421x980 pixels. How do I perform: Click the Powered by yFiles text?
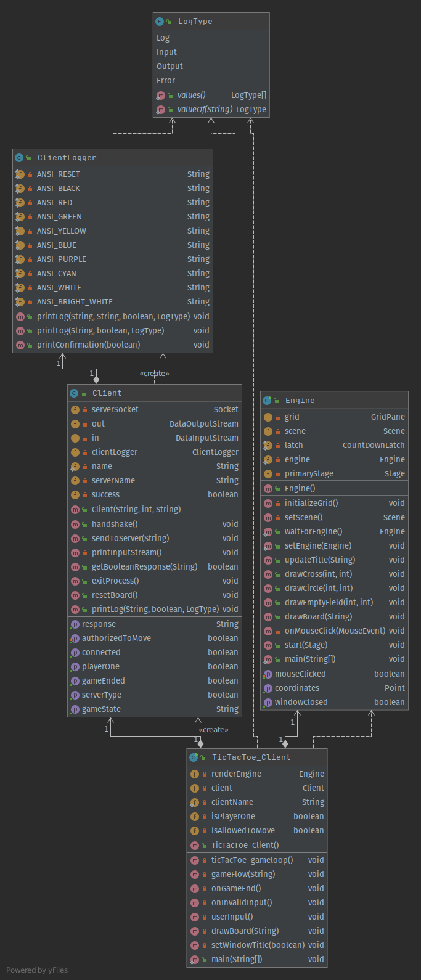[x=37, y=970]
